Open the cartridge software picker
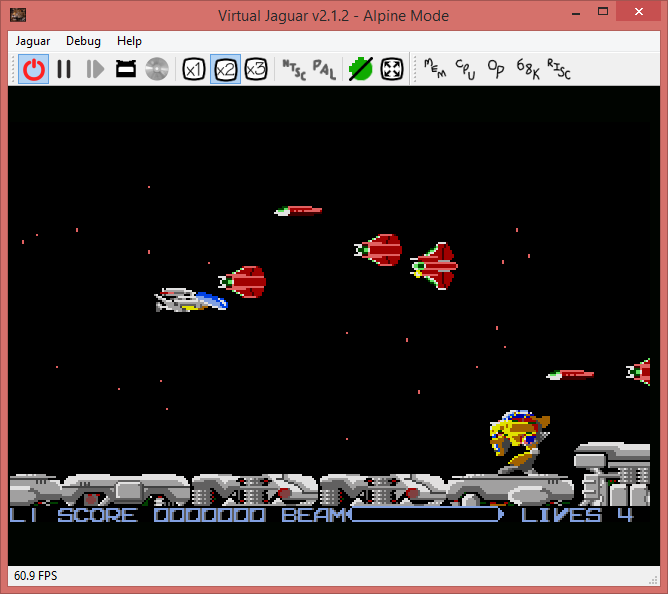Image resolution: width=668 pixels, height=594 pixels. click(x=126, y=69)
